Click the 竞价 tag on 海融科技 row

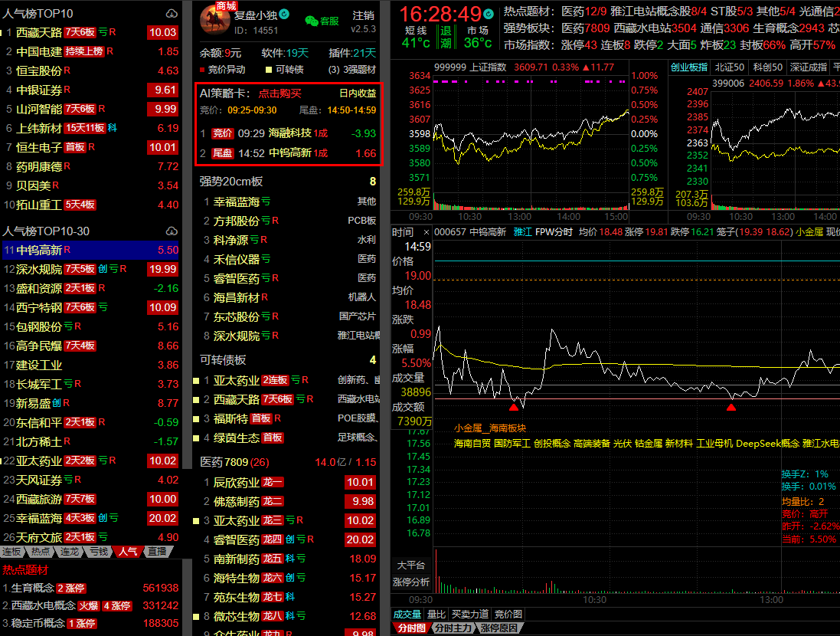click(x=222, y=133)
